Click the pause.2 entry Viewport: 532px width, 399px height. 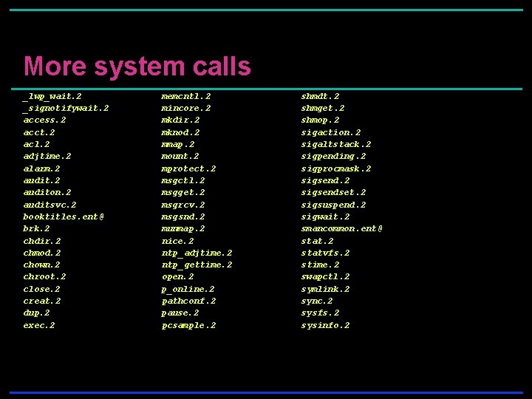pyautogui.click(x=180, y=313)
